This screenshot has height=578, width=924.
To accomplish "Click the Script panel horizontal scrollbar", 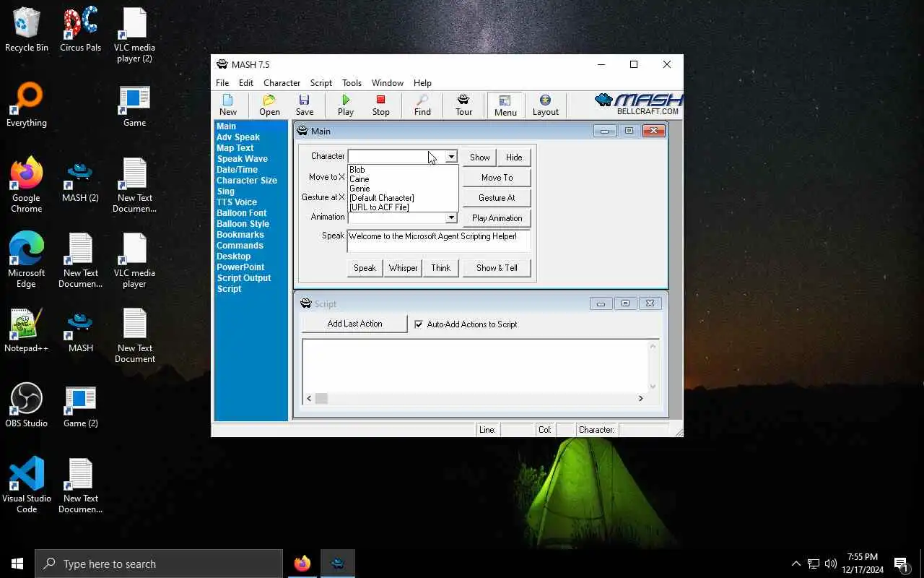I will click(x=475, y=398).
